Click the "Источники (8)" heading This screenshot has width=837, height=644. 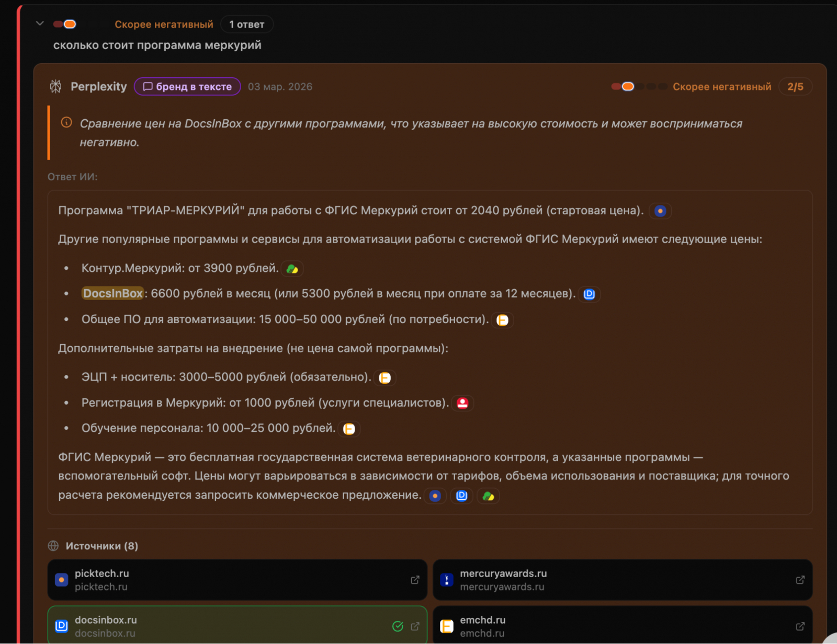[102, 546]
